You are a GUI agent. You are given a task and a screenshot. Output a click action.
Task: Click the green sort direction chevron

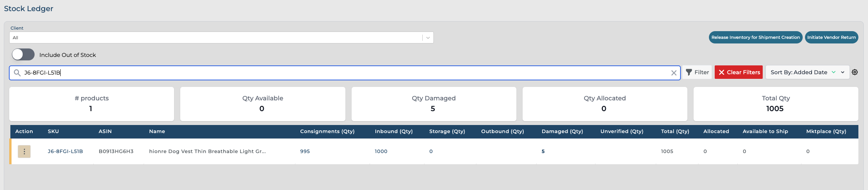tap(833, 72)
